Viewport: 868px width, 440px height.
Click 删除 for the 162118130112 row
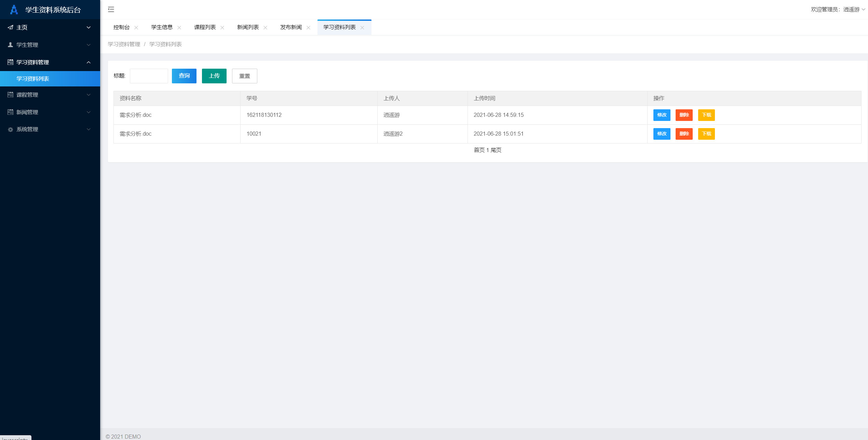click(684, 115)
